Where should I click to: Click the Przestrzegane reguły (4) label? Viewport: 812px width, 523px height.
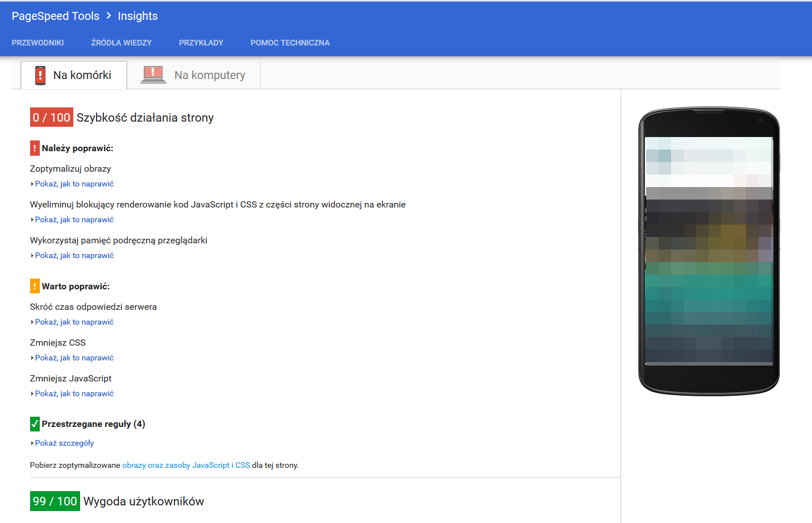pyautogui.click(x=94, y=424)
